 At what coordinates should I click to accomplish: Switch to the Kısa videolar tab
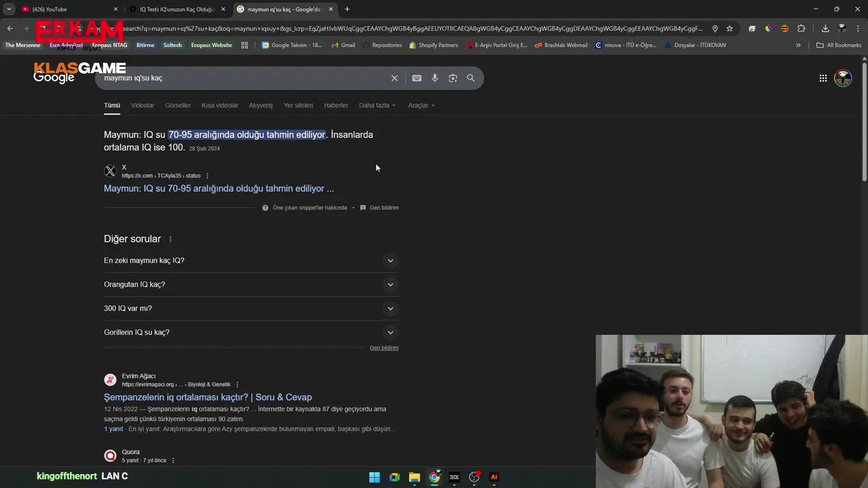220,105
